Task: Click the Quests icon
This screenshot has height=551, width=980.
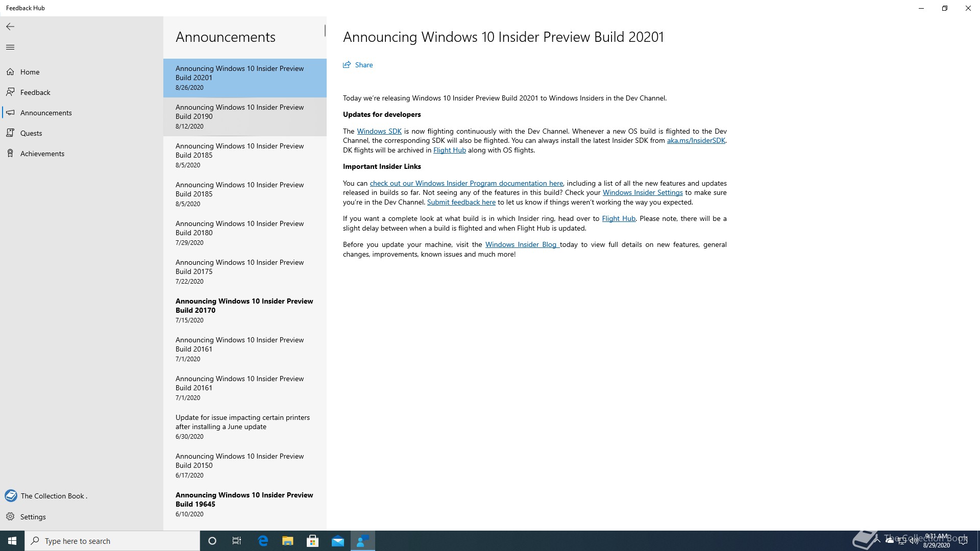Action: [10, 133]
